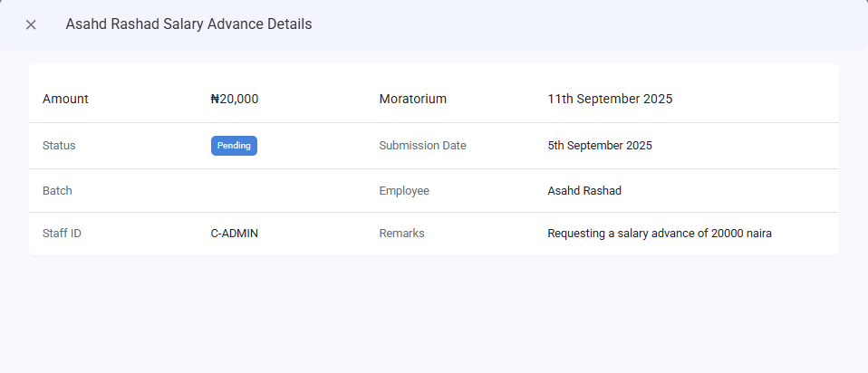Select the Status field label
The height and width of the screenshot is (373, 868).
click(59, 146)
